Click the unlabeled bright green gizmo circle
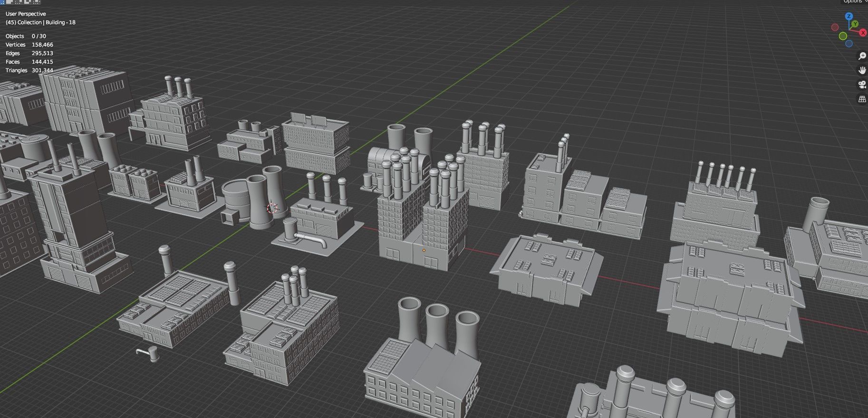The image size is (868, 418). point(843,36)
